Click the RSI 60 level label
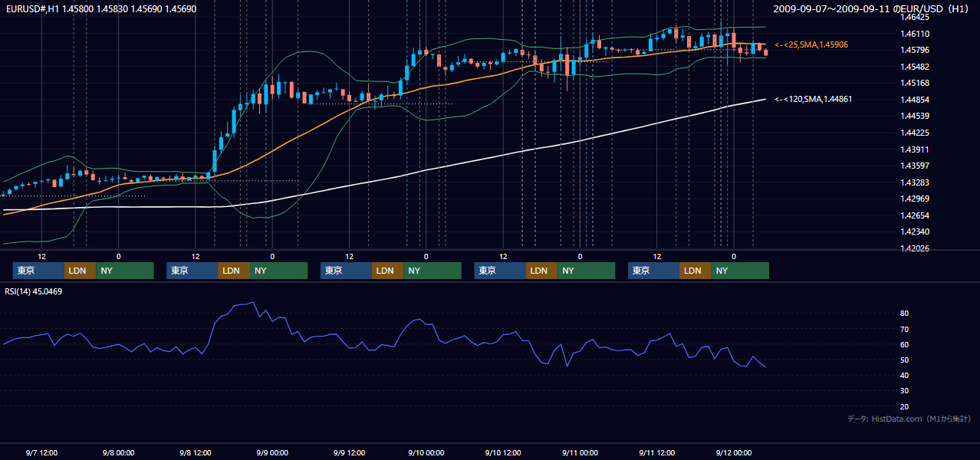 (x=905, y=344)
